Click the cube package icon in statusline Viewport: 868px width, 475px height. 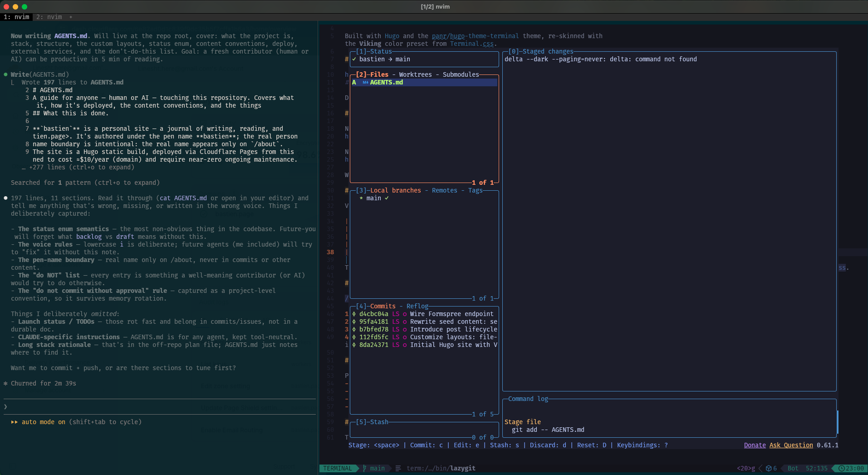click(x=769, y=468)
